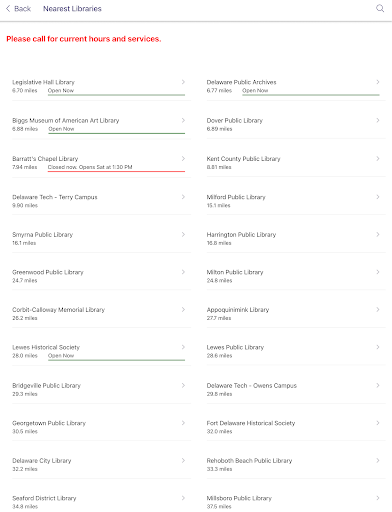Tap the Back arrow icon
This screenshot has width=392, height=512.
point(8,9)
